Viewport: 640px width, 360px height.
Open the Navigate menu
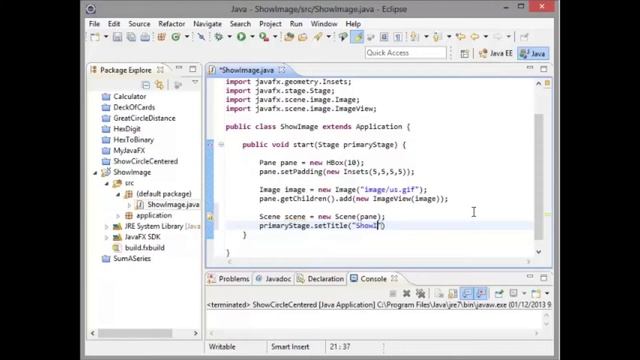click(x=207, y=24)
